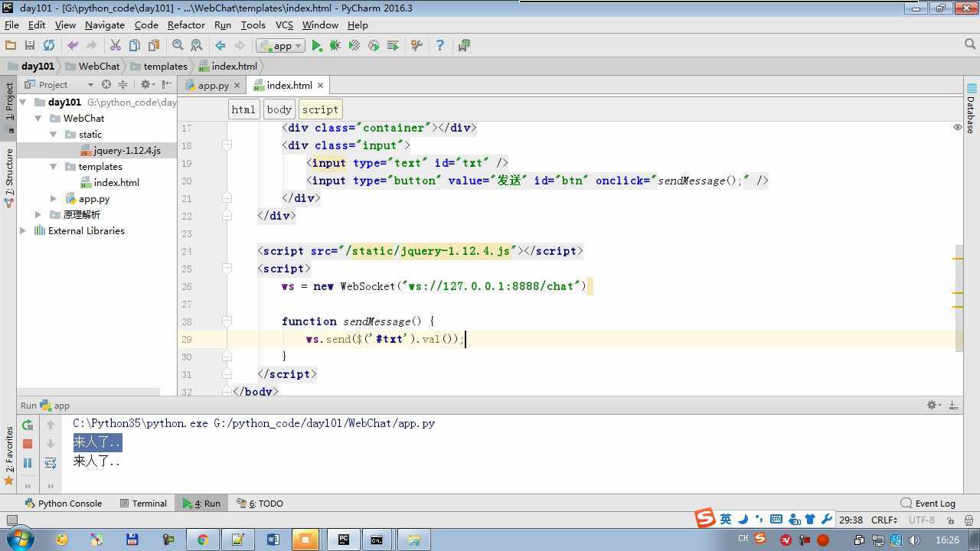Toggle the 2: Favorites side tool window
Image resolution: width=980 pixels, height=551 pixels.
[x=9, y=456]
